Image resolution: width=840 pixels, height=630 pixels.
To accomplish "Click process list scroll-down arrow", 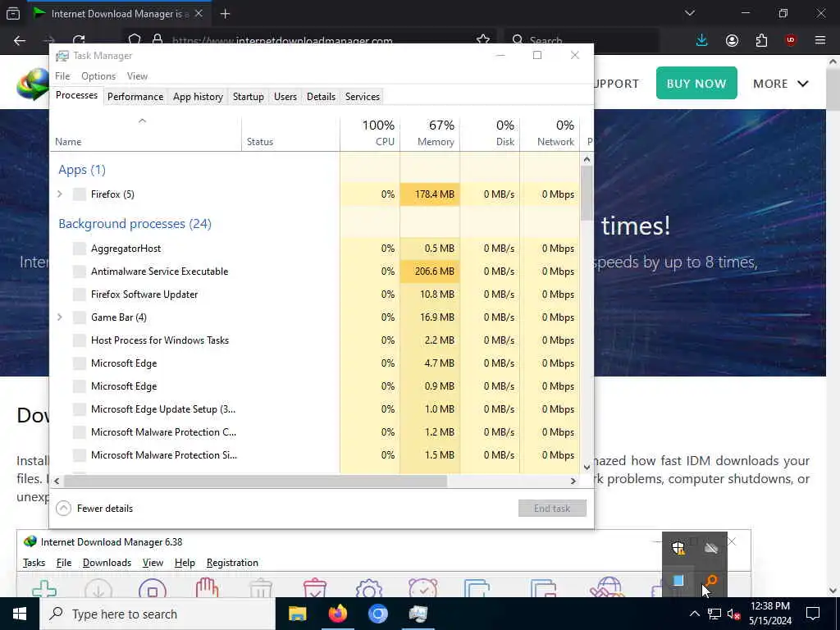I will pyautogui.click(x=587, y=467).
